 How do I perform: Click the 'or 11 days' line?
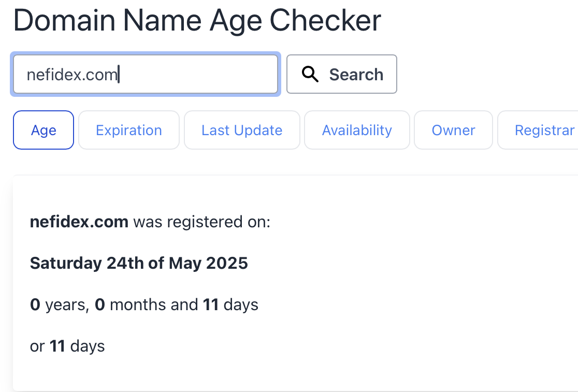pyautogui.click(x=67, y=346)
